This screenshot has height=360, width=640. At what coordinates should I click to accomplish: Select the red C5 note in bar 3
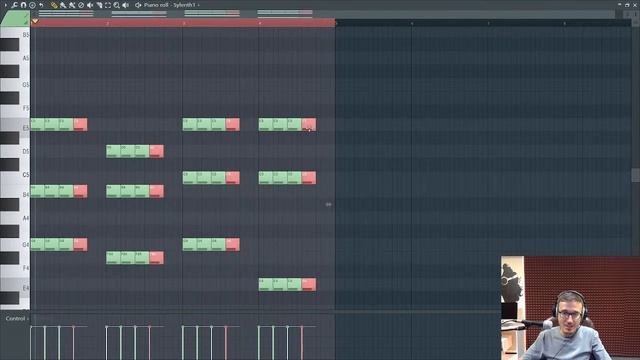coord(233,178)
